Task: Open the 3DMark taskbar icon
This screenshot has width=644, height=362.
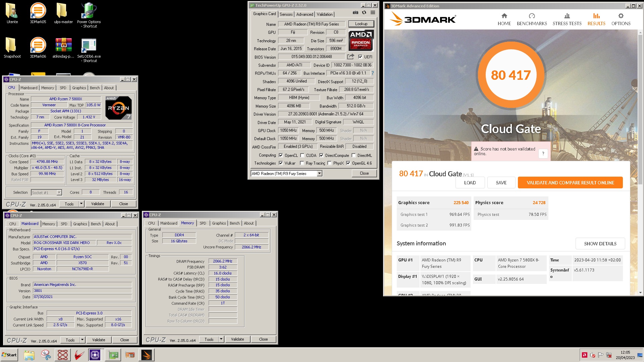Action: pos(147,355)
